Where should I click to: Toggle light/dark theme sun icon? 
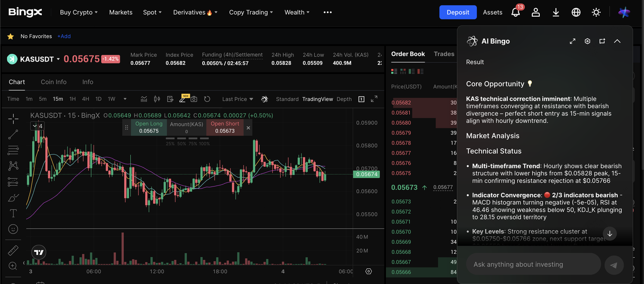(596, 12)
